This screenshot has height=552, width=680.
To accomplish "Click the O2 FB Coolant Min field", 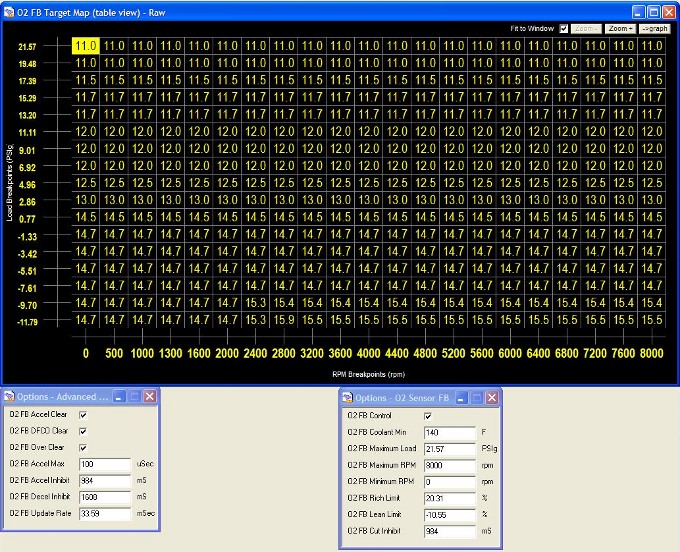I will coord(448,432).
